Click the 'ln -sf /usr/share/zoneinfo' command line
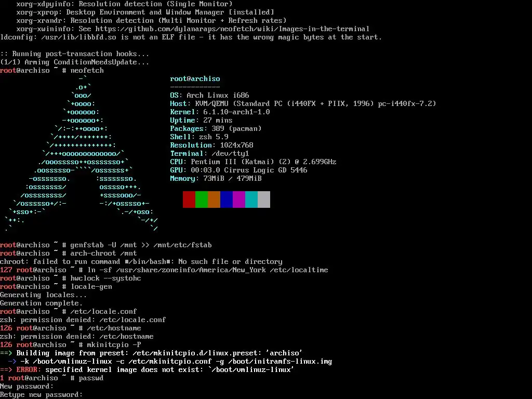Image resolution: width=532 pixels, height=399 pixels. click(164, 270)
